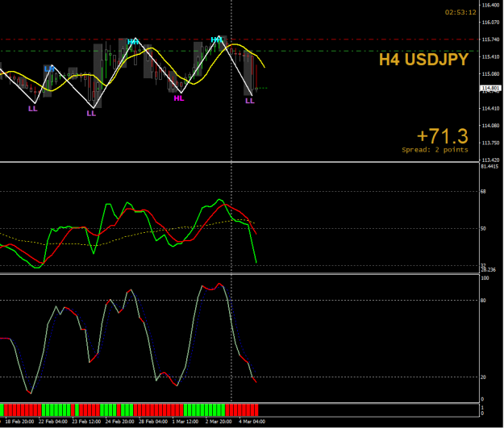Screen dimensions: 504x428
Task: Click the 02:53:12 candle timer
Action: click(460, 12)
